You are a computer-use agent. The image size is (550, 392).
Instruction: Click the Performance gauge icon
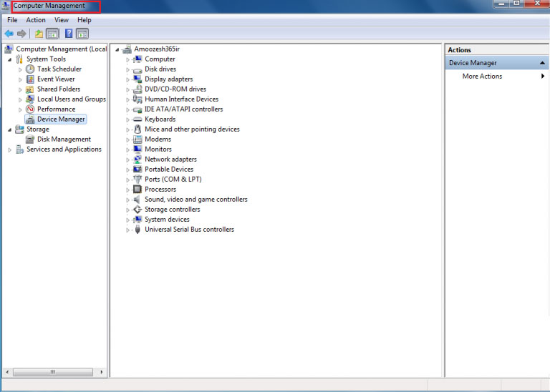(30, 109)
